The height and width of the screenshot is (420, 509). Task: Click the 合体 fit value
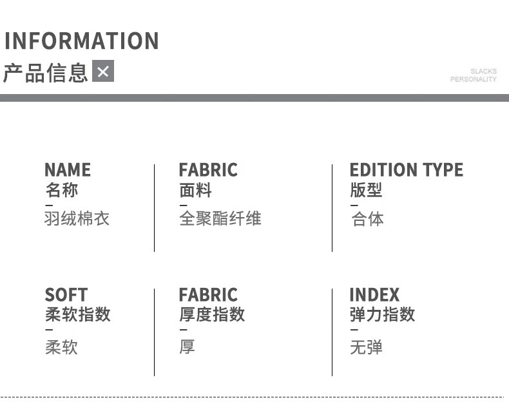tap(367, 219)
